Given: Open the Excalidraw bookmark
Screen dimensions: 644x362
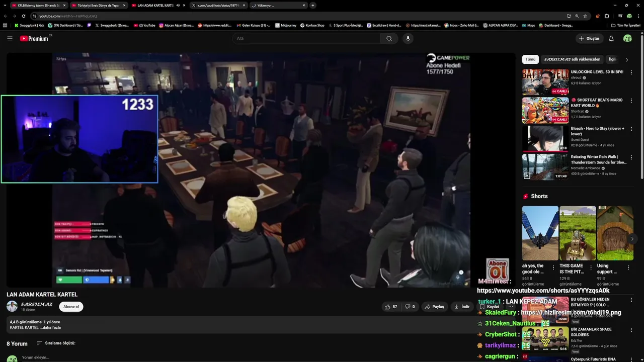Looking at the screenshot, I should click(x=383, y=25).
